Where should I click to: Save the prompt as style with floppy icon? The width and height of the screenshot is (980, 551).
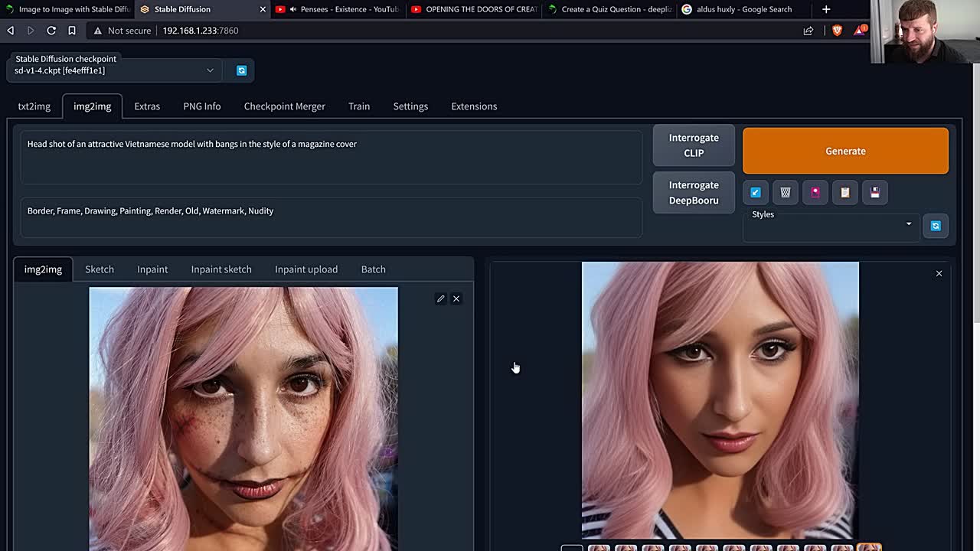[875, 192]
